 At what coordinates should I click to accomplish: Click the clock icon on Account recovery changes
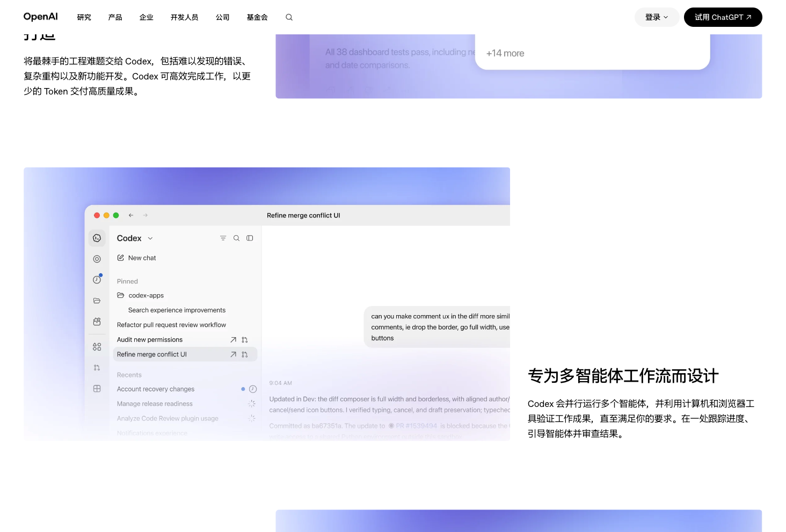coord(253,389)
